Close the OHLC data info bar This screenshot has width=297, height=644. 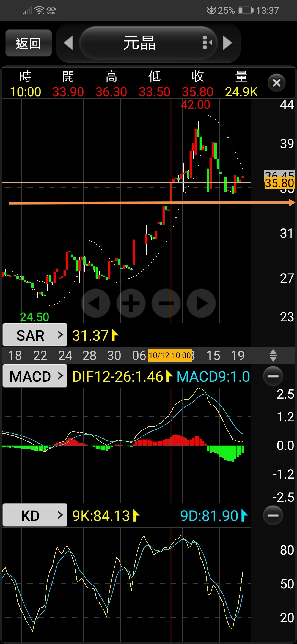pos(276,83)
